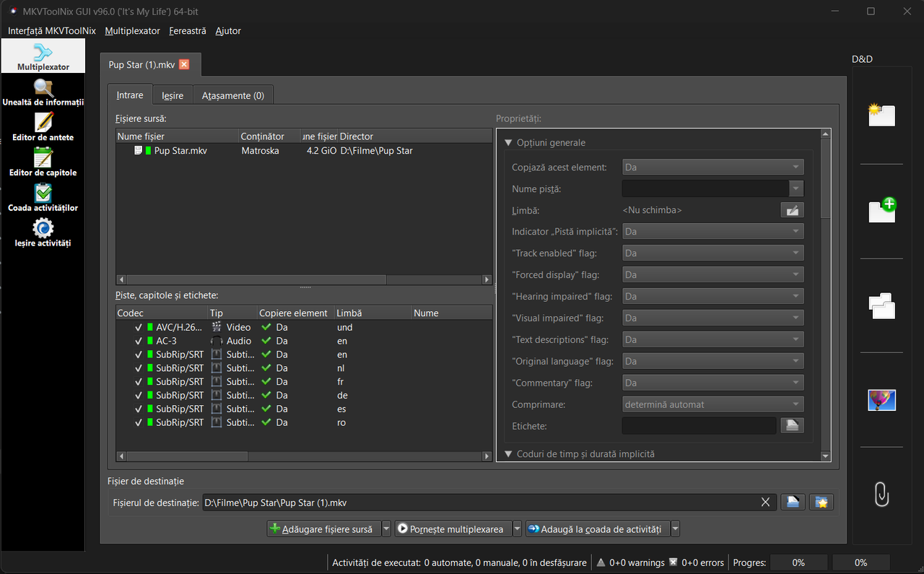
Task: Click the MKVToolNix app icon in title bar
Action: [x=13, y=11]
